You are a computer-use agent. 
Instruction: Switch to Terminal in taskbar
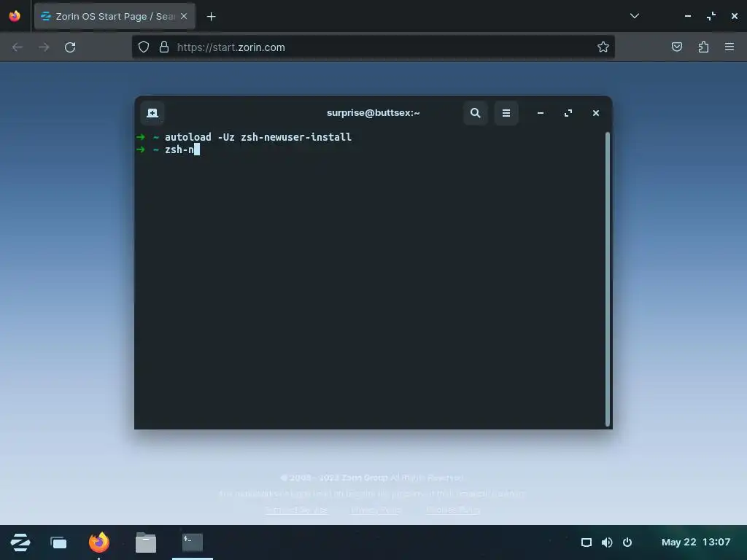coord(193,542)
